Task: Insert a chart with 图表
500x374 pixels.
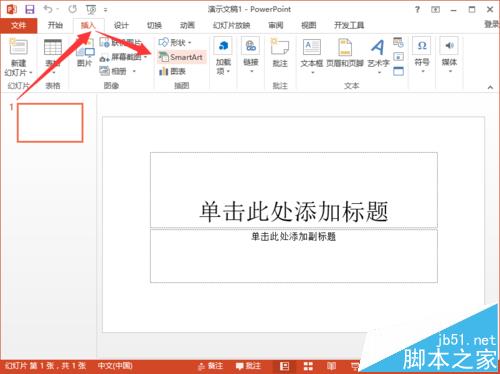Action: [172, 71]
